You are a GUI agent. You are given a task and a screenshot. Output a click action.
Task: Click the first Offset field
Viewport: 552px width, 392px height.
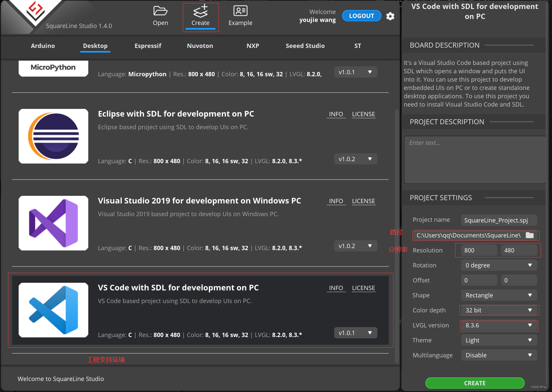[x=479, y=280]
